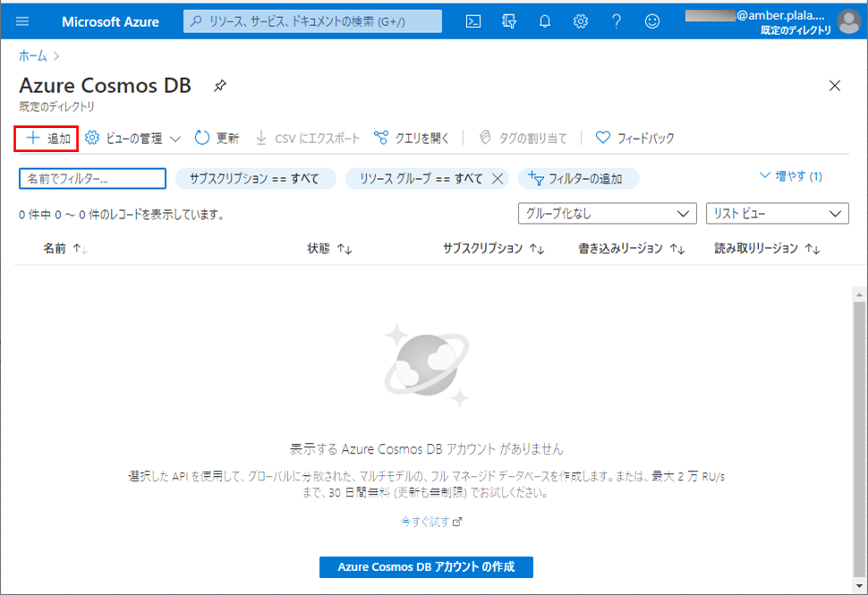
Task: Open the help question mark
Action: (617, 21)
